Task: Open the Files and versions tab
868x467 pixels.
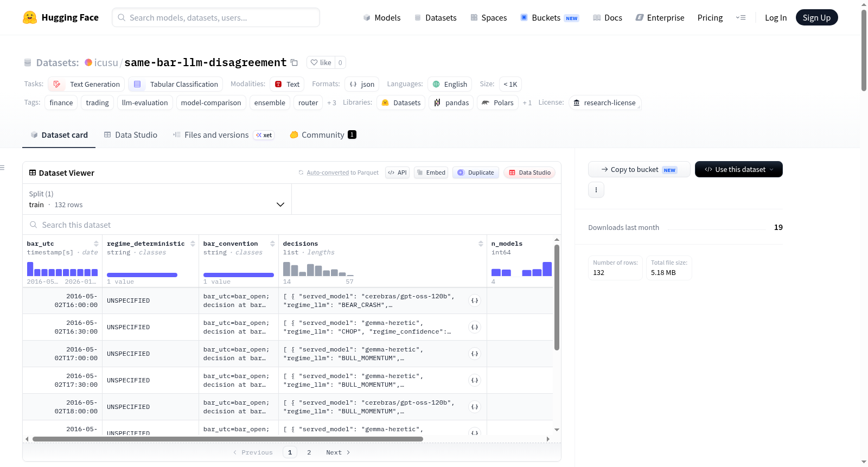Action: [224, 135]
